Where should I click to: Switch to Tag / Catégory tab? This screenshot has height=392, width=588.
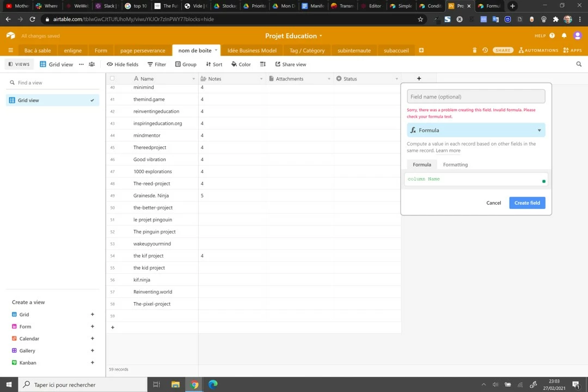tap(307, 50)
